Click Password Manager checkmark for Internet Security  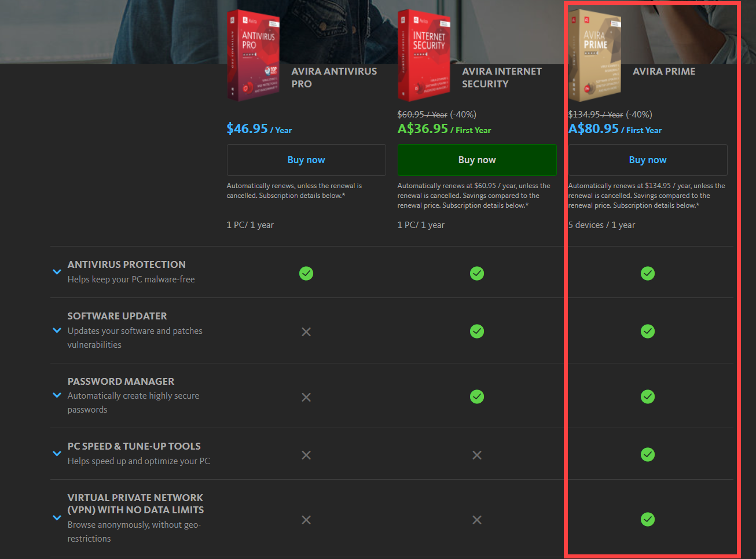[x=477, y=396]
